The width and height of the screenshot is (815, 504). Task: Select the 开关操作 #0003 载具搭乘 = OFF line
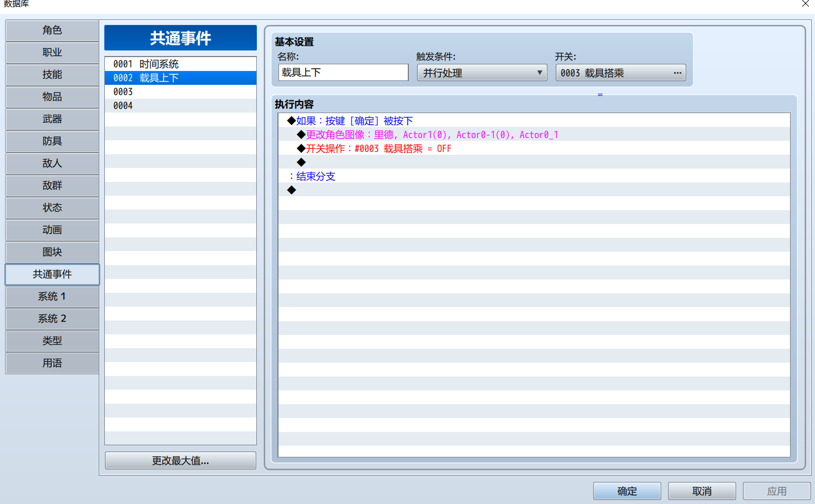534,149
